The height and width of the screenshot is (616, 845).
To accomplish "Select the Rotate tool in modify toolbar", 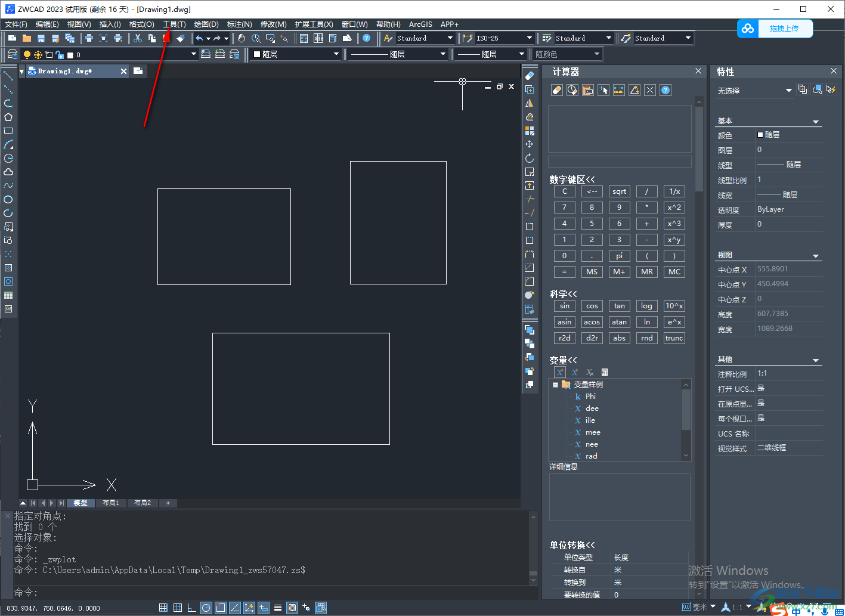I will point(530,158).
